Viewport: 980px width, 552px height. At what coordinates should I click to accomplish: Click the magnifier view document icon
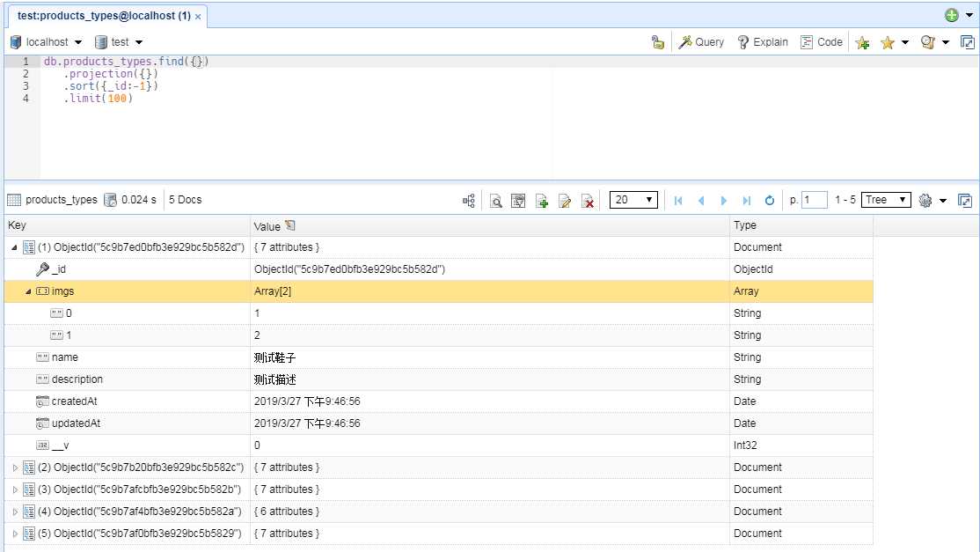(x=495, y=201)
